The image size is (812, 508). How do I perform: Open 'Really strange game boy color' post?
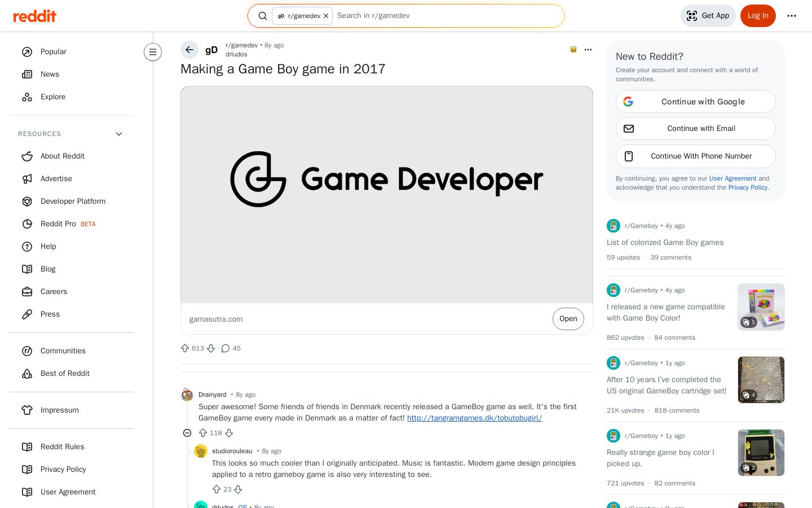[x=660, y=458]
